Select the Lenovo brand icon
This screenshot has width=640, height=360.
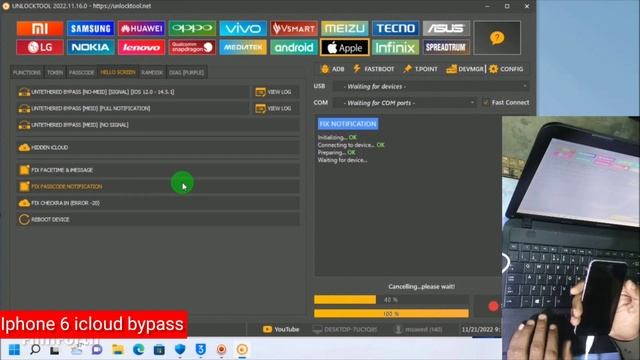click(x=141, y=47)
